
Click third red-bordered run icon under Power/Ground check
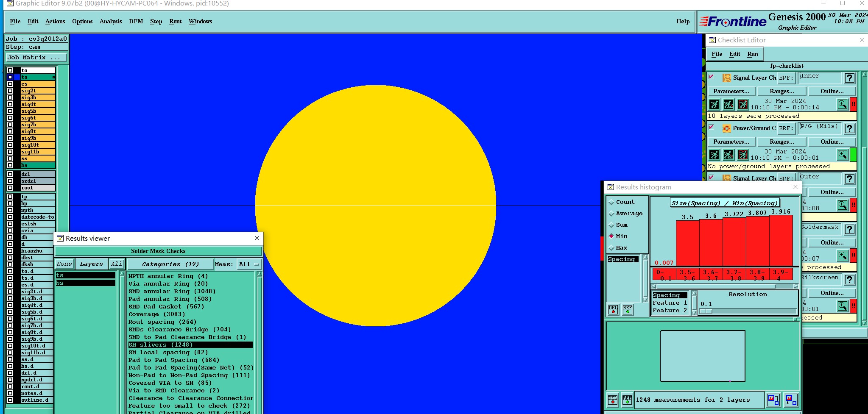[743, 155]
